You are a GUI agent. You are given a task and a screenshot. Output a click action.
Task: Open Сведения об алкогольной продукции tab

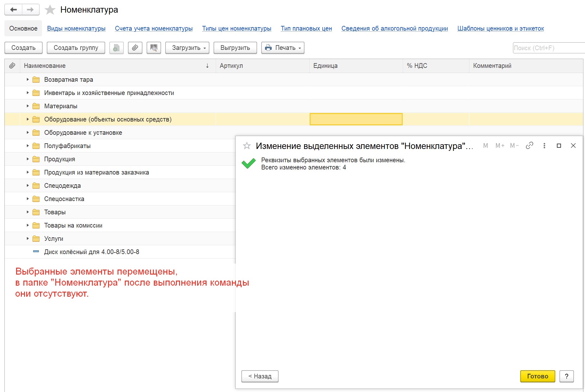pyautogui.click(x=395, y=28)
